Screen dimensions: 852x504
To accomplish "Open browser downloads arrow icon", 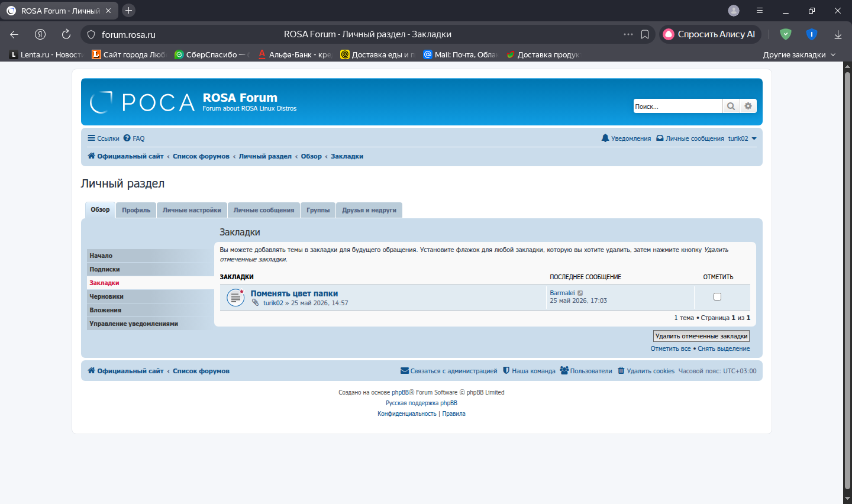I will [x=838, y=34].
